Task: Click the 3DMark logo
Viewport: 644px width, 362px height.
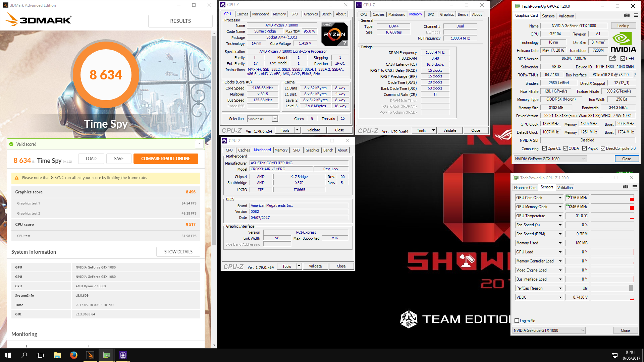Action: pyautogui.click(x=39, y=19)
